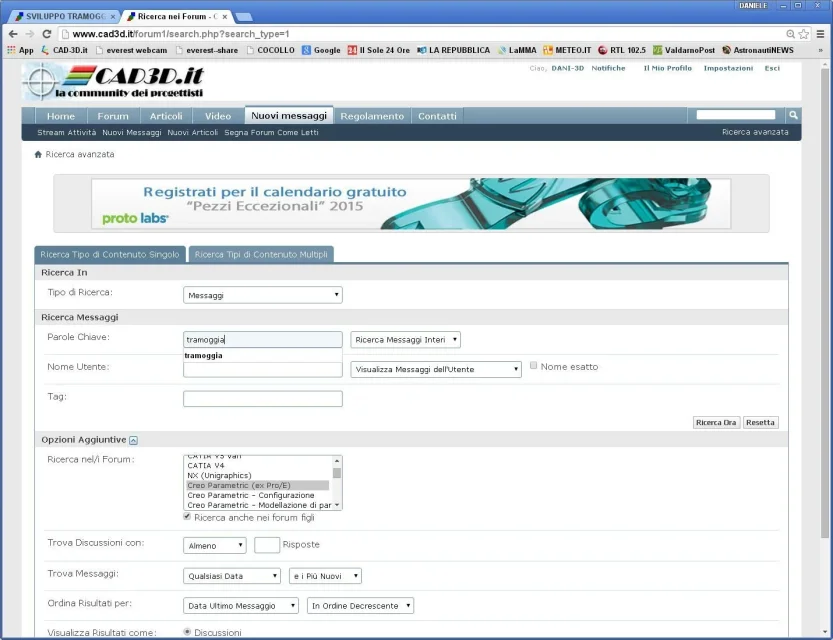Viewport: 833px width, 640px height.
Task: Click the Esci logout link
Action: (772, 68)
